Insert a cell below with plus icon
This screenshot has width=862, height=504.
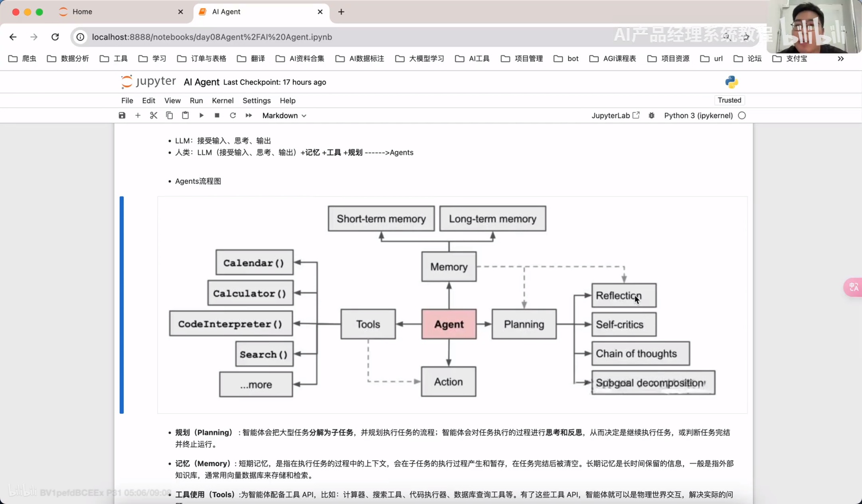[138, 116]
